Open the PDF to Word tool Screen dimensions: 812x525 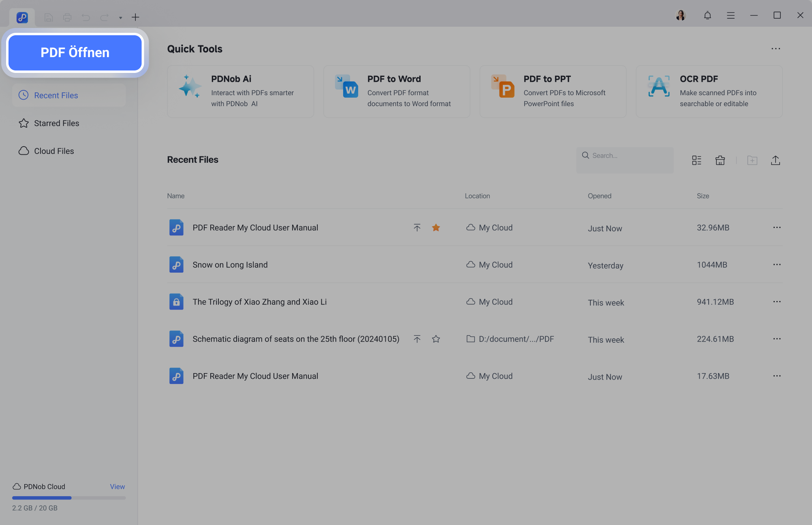click(397, 92)
